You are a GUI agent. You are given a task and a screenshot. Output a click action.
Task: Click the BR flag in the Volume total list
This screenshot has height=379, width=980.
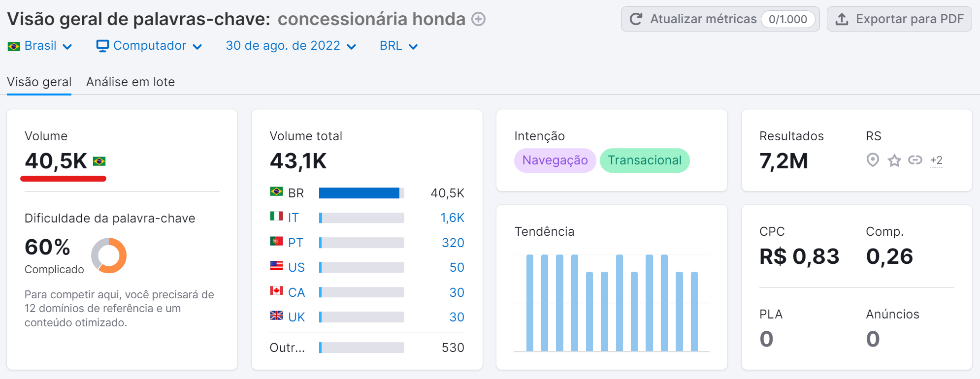coord(276,191)
